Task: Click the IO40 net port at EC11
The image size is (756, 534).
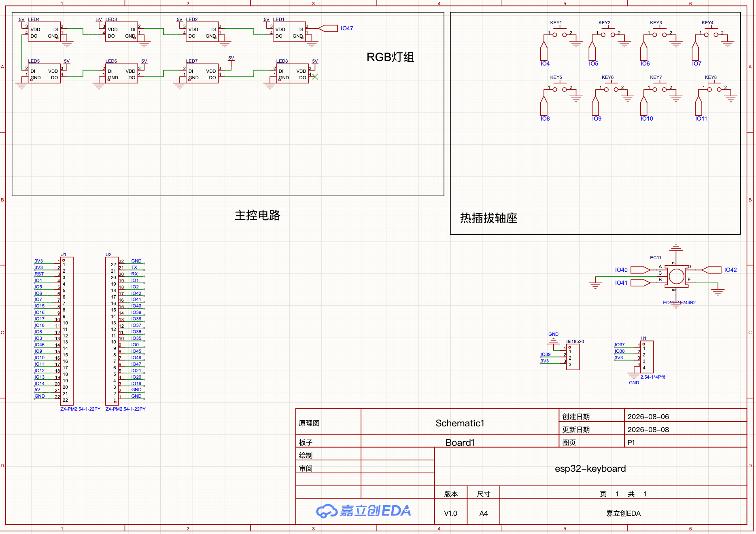Action: pyautogui.click(x=641, y=270)
